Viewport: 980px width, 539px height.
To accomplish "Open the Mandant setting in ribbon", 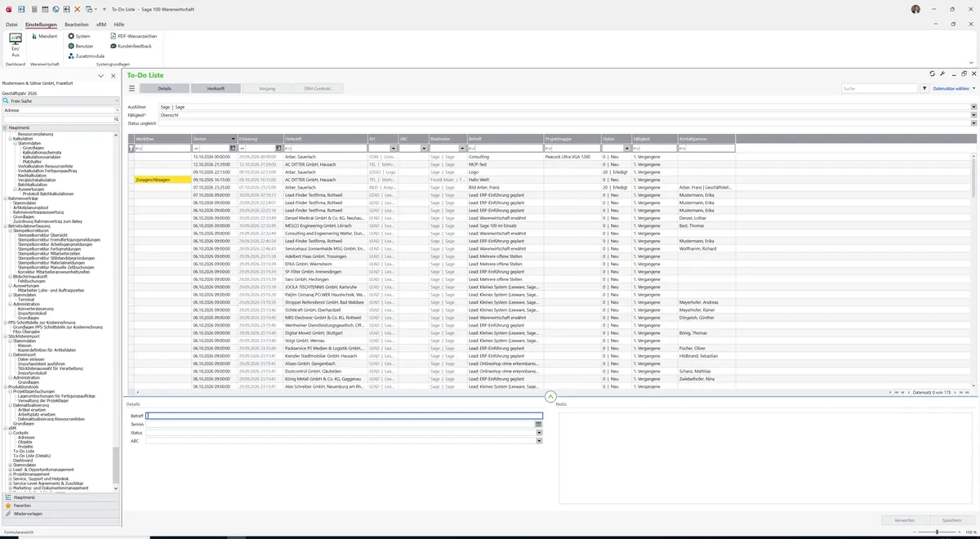I will tap(43, 37).
